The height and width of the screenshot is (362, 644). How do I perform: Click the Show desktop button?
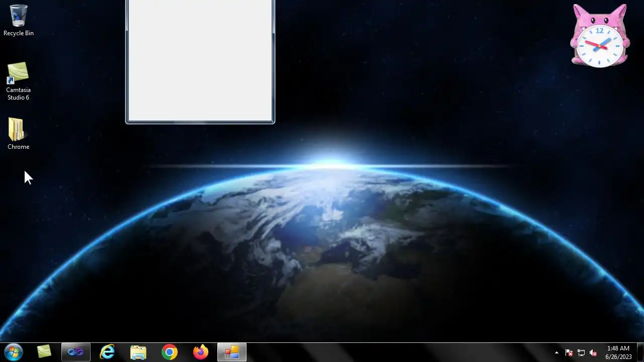pos(640,352)
